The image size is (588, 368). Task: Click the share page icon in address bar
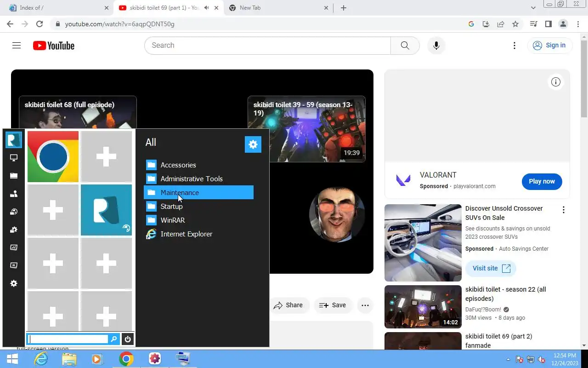pyautogui.click(x=501, y=24)
